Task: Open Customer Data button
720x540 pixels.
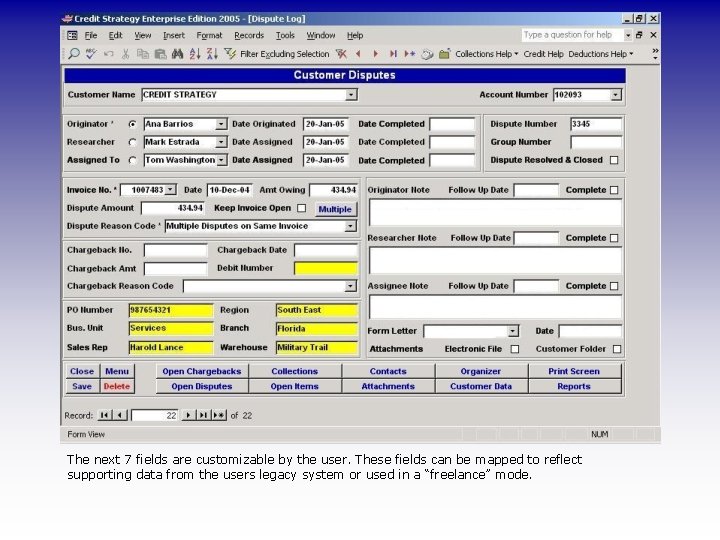Action: (x=481, y=386)
